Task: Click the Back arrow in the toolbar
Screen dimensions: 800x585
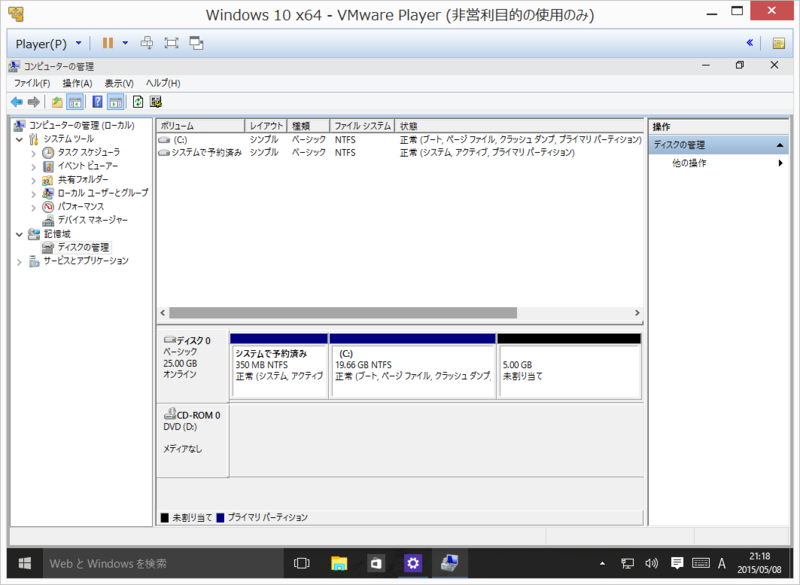Action: point(17,102)
